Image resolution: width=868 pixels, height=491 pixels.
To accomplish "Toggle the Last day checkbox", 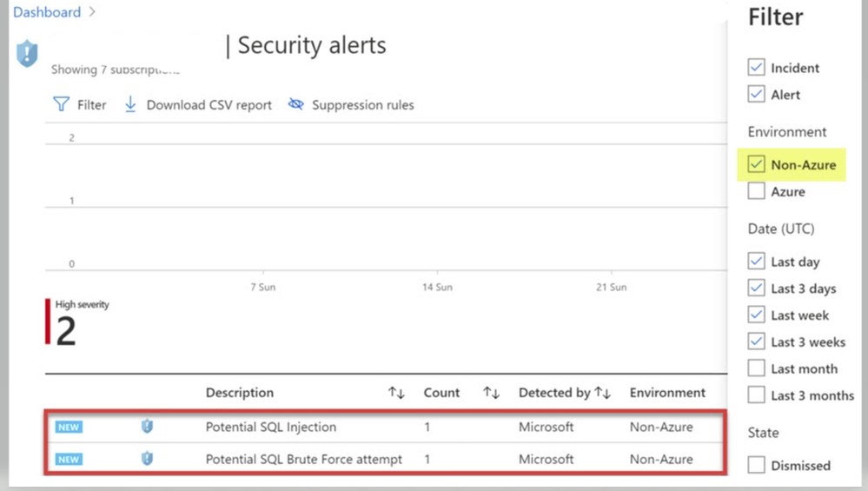I will [756, 261].
